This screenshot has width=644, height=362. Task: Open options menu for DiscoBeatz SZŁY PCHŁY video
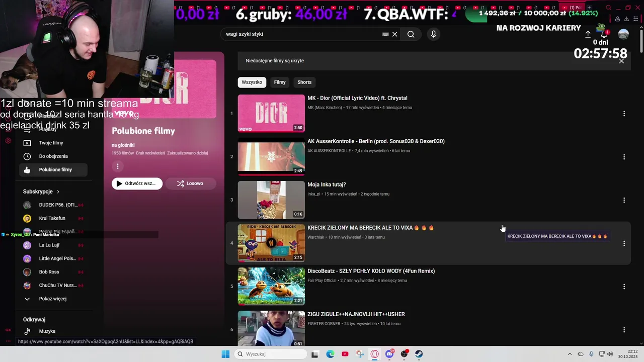[x=624, y=287]
